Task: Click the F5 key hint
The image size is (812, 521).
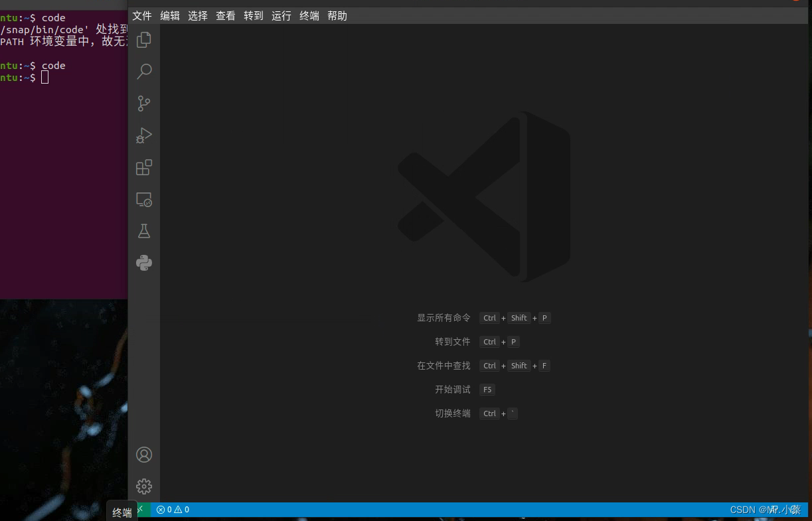Action: pos(487,390)
